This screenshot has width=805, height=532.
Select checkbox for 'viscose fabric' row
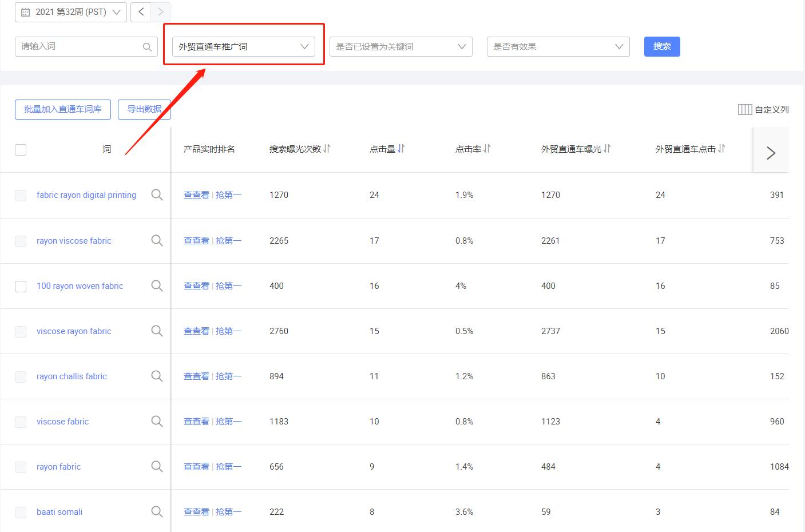21,422
